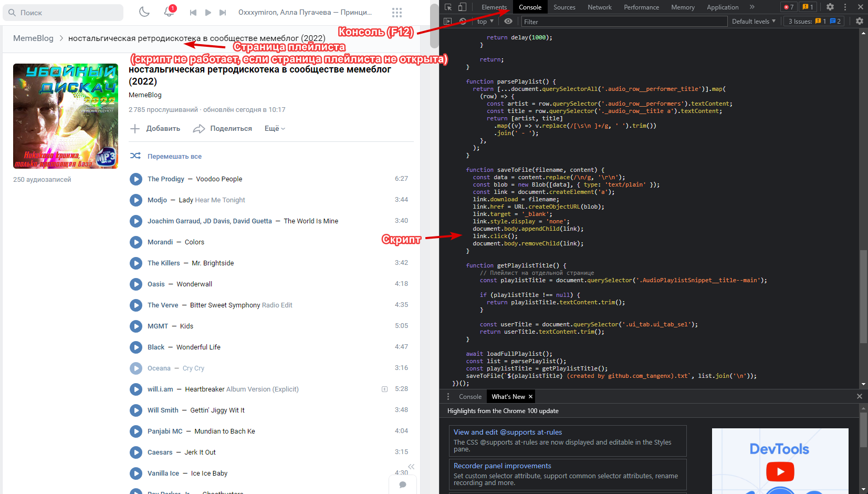Play Oceana — Cry Cry
The image size is (868, 494).
136,368
